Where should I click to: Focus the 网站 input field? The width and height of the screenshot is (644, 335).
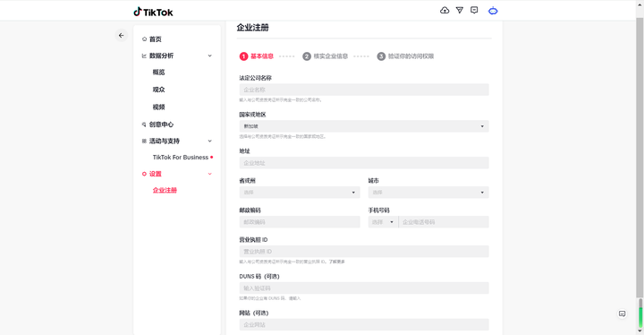click(364, 325)
